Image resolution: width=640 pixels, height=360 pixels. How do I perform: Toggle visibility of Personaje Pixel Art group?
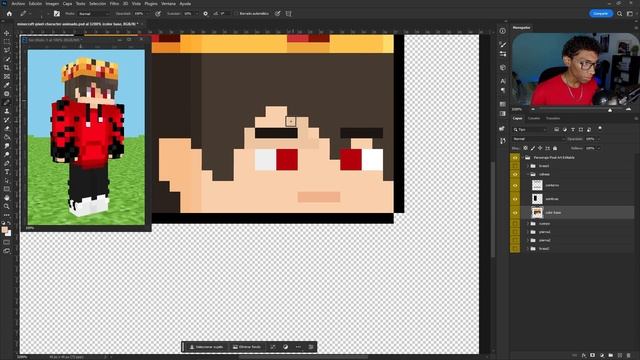tap(515, 158)
